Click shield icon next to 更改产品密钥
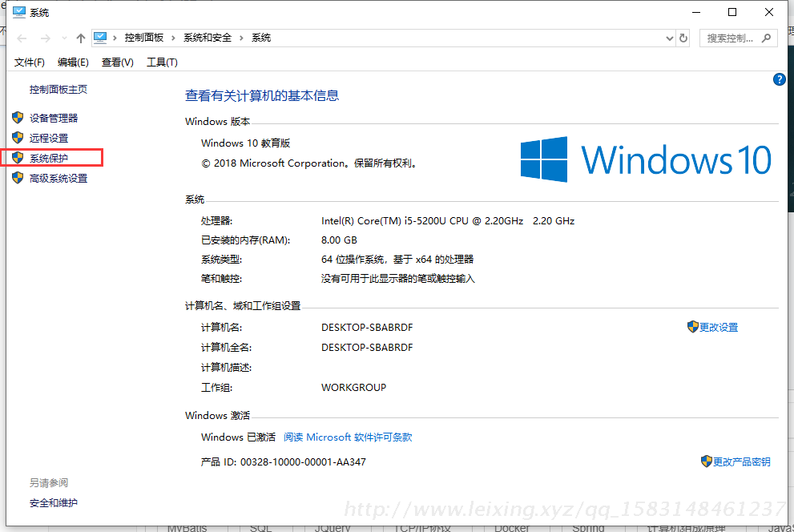The height and width of the screenshot is (532, 794). (707, 461)
